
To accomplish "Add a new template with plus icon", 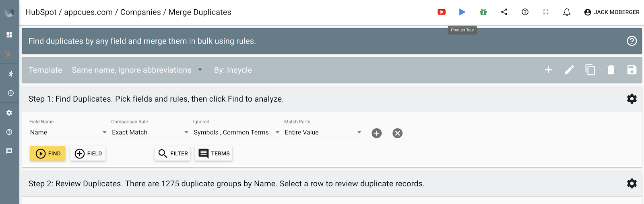I will pyautogui.click(x=548, y=70).
